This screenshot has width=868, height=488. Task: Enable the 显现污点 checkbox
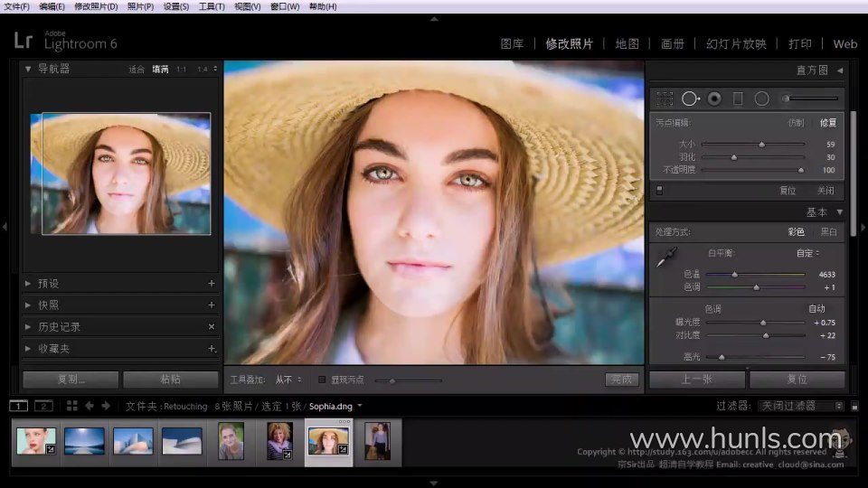coord(322,380)
